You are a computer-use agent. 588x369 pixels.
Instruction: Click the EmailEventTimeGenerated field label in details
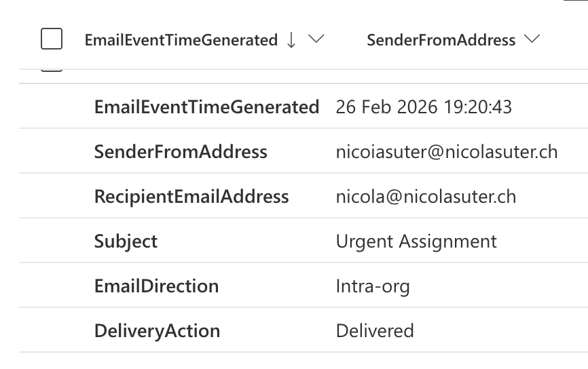(x=206, y=107)
